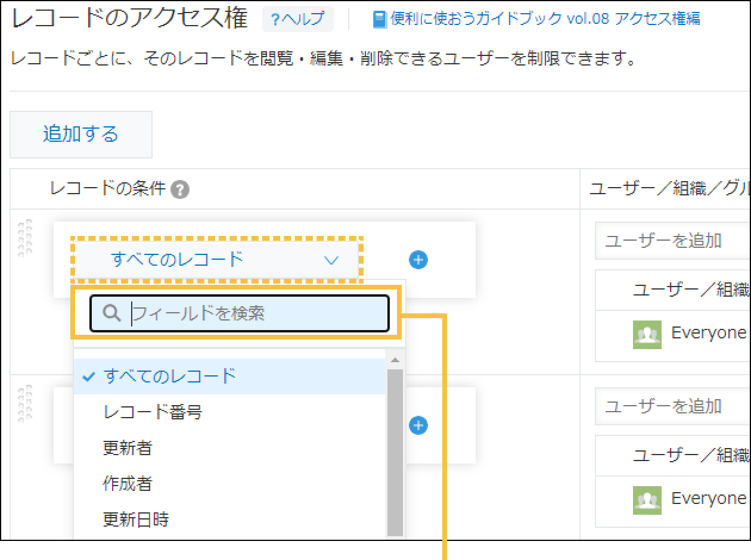The height and width of the screenshot is (560, 751).
Task: Click the magnifying glass icon in the field search box
Action: point(111,312)
